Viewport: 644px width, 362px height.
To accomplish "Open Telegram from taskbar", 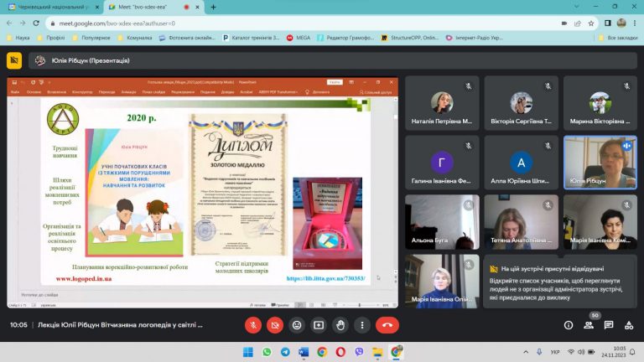I will [285, 352].
